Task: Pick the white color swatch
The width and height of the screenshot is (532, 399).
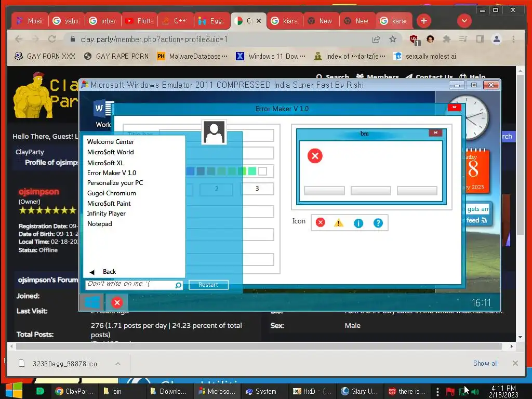Action: coord(262,171)
